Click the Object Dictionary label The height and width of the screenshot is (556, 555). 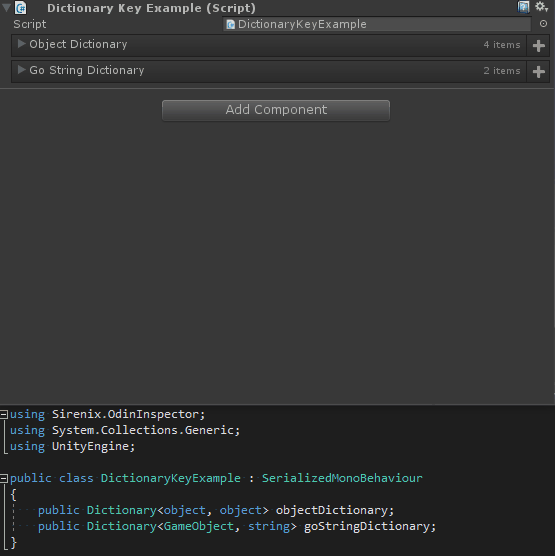(78, 44)
